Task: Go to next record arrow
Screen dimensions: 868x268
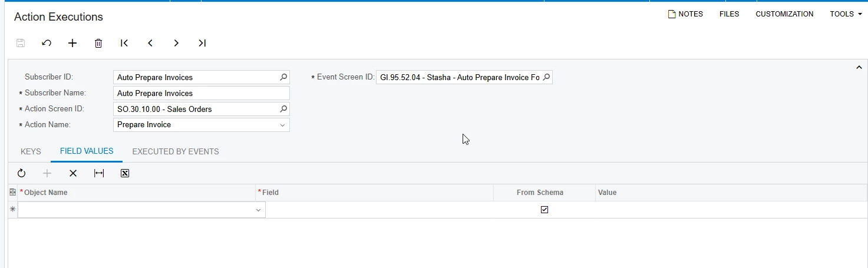Action: (x=176, y=43)
